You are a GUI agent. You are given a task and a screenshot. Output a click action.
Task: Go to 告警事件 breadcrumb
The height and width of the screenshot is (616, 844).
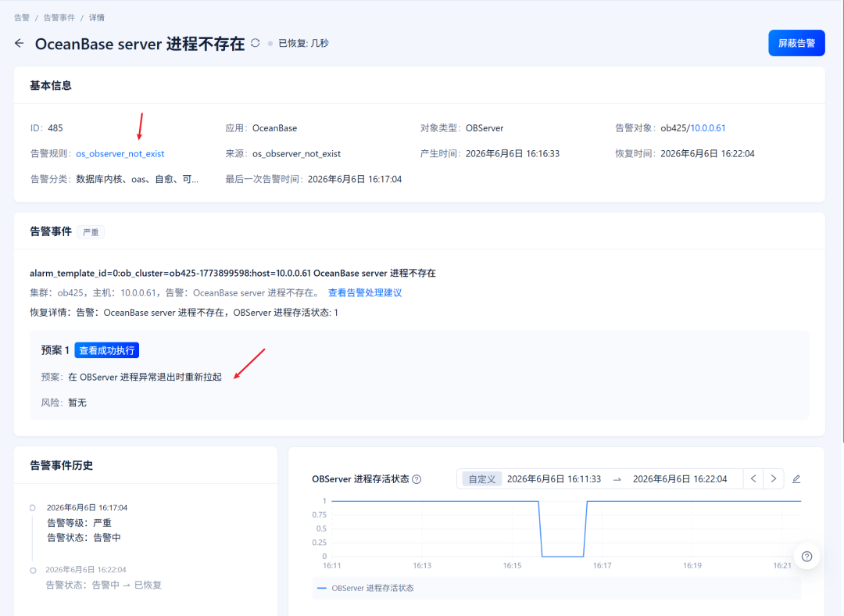tap(59, 18)
